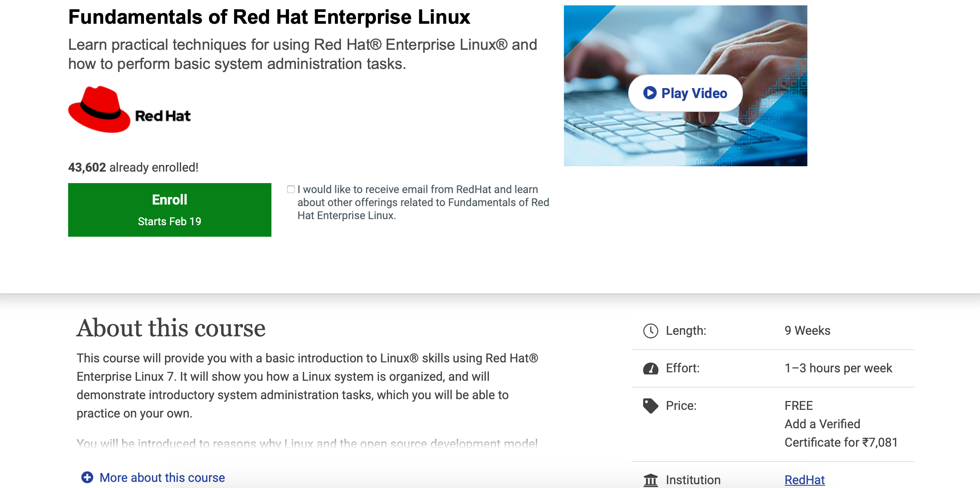Image resolution: width=980 pixels, height=488 pixels.
Task: Click the Price: label
Action: [x=681, y=406]
